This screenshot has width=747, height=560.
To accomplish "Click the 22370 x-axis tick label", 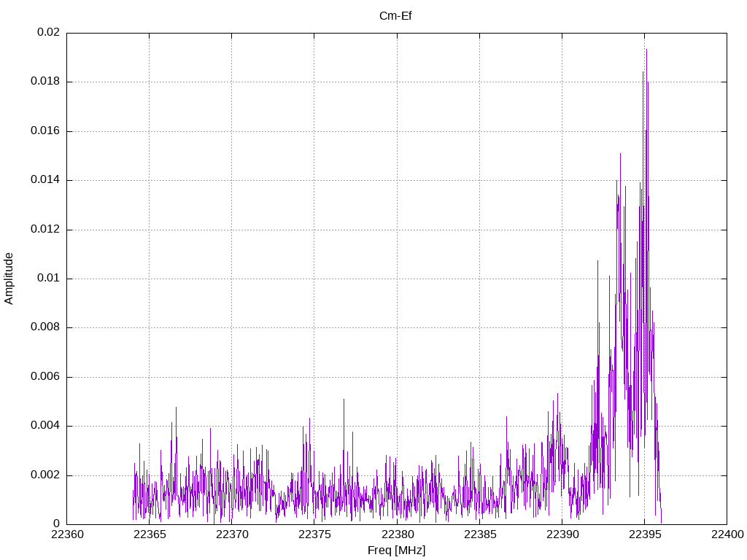I will (x=232, y=534).
